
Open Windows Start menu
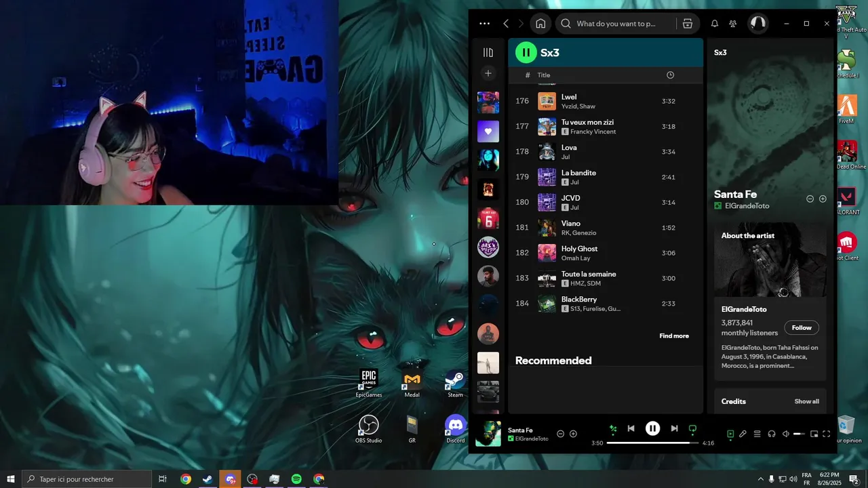click(11, 479)
